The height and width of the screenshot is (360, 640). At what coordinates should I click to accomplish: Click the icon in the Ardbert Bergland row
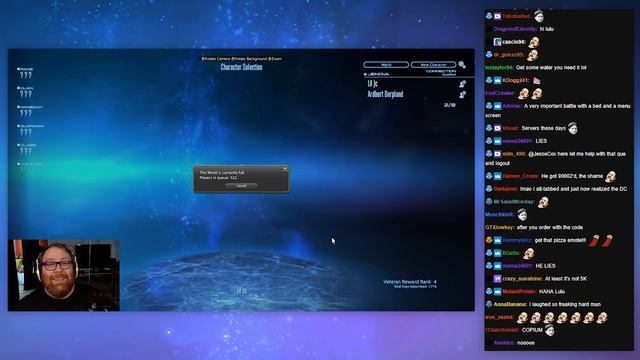pyautogui.click(x=462, y=95)
